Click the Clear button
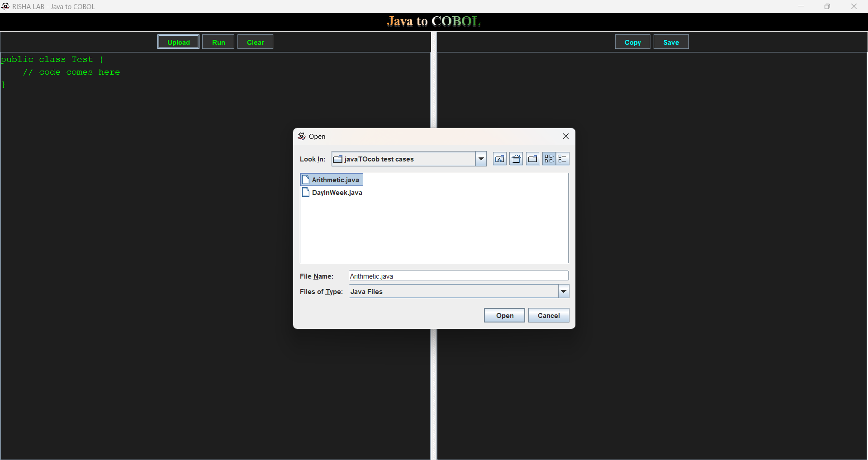This screenshot has height=460, width=868. [255, 42]
